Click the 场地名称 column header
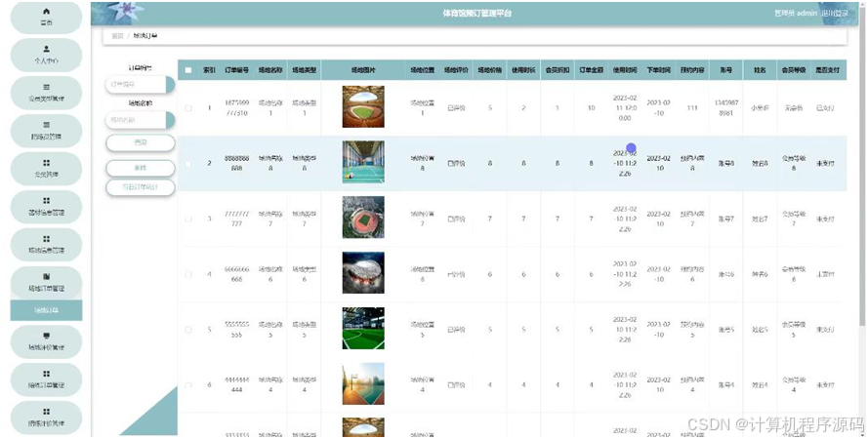Image resolution: width=868 pixels, height=439 pixels. point(270,70)
